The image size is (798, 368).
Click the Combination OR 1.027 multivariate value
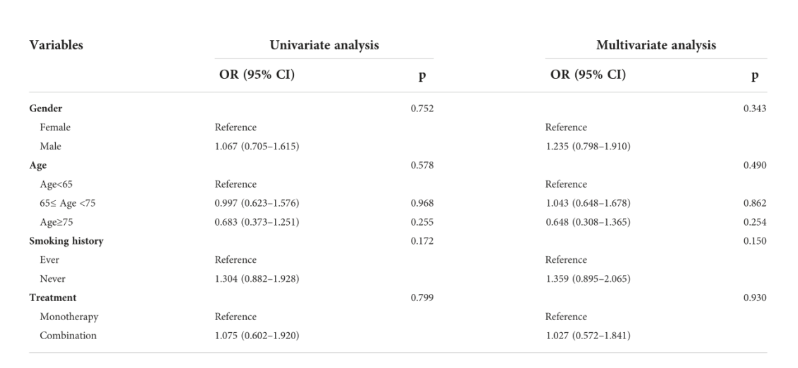588,335
